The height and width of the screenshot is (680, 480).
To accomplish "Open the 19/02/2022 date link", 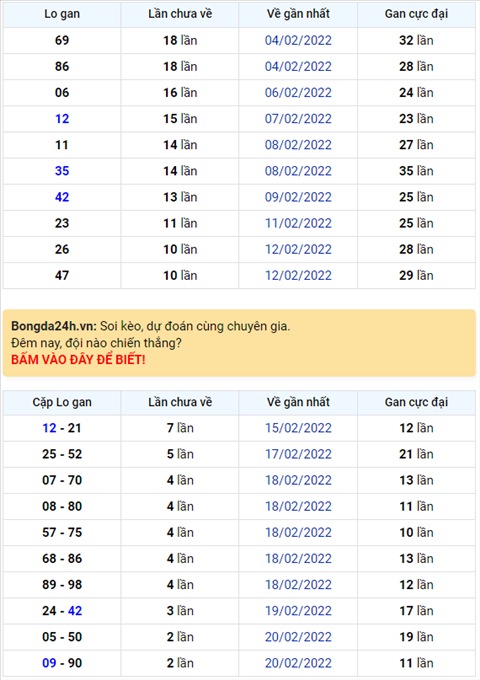I will tap(298, 611).
